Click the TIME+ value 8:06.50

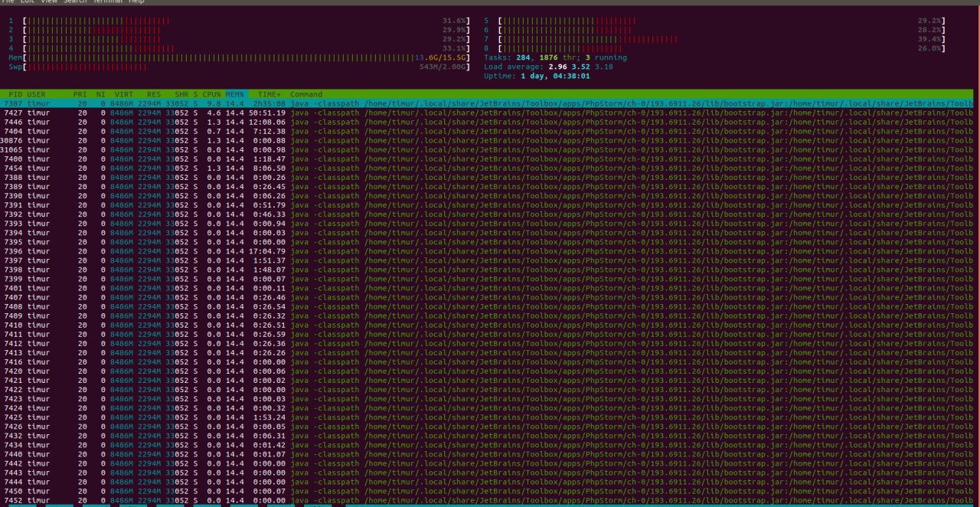coord(269,168)
